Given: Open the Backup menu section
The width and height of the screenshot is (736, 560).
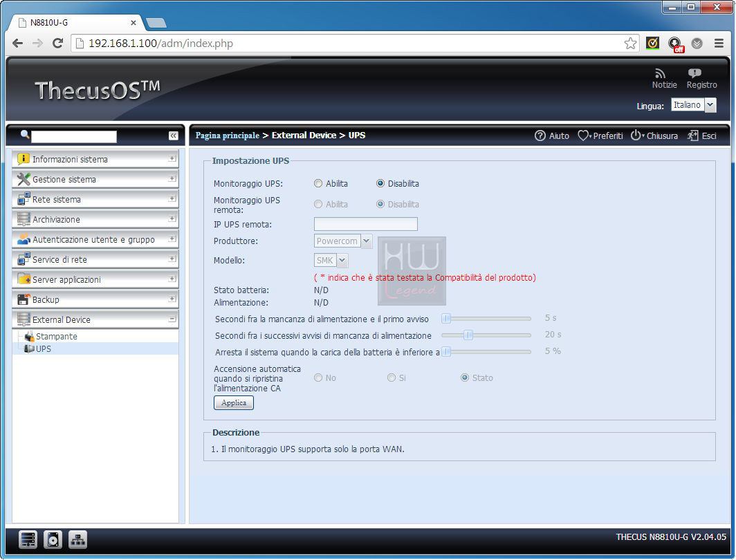Looking at the screenshot, I should pos(95,299).
